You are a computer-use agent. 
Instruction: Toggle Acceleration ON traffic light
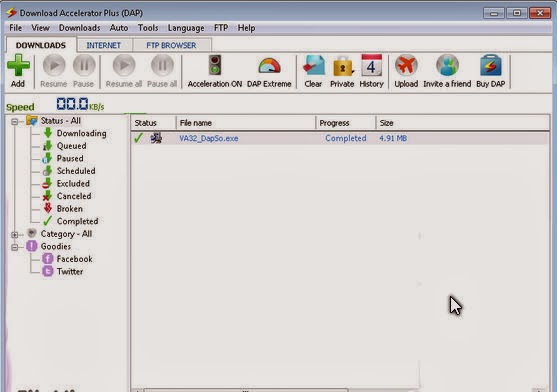pyautogui.click(x=215, y=65)
